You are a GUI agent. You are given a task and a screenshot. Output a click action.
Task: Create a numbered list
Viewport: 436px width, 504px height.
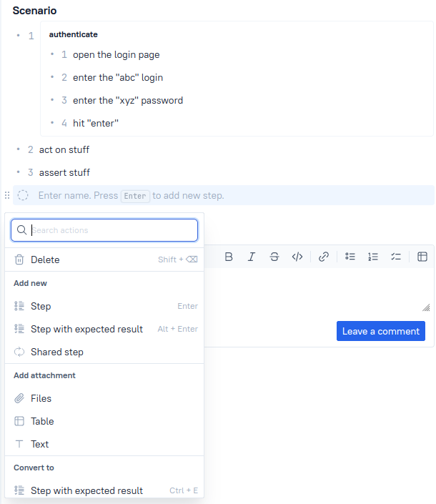[x=373, y=257]
